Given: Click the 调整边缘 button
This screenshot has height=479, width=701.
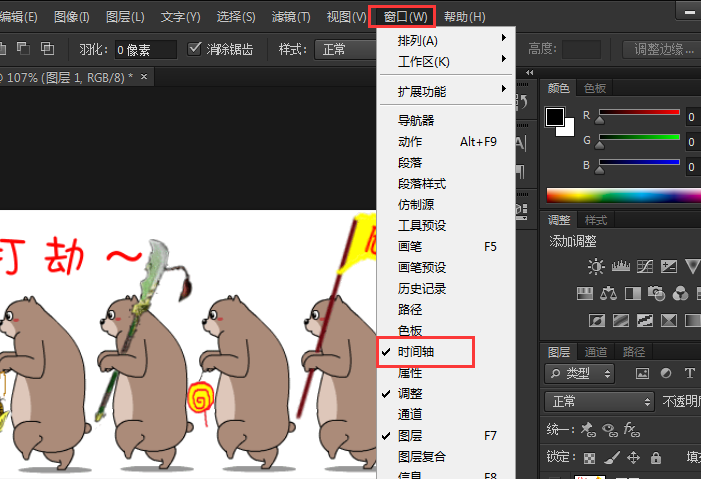Looking at the screenshot, I should [662, 49].
